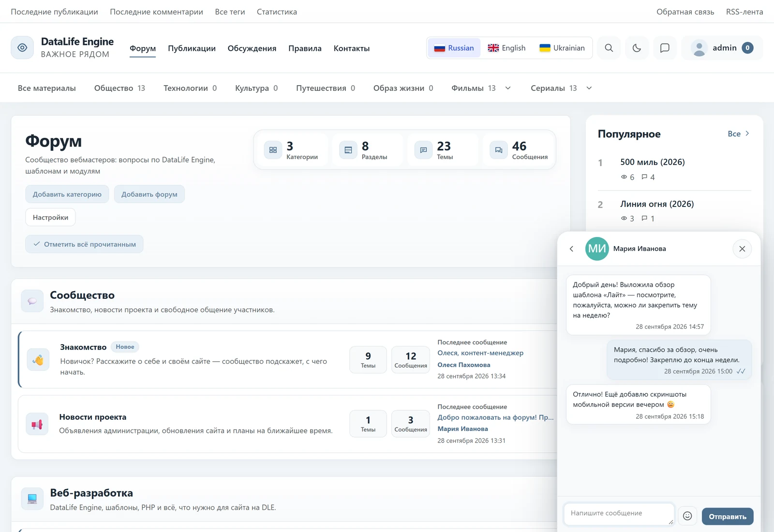The height and width of the screenshot is (532, 774).
Task: Focus the Напишите сообщение input field
Action: 619,514
